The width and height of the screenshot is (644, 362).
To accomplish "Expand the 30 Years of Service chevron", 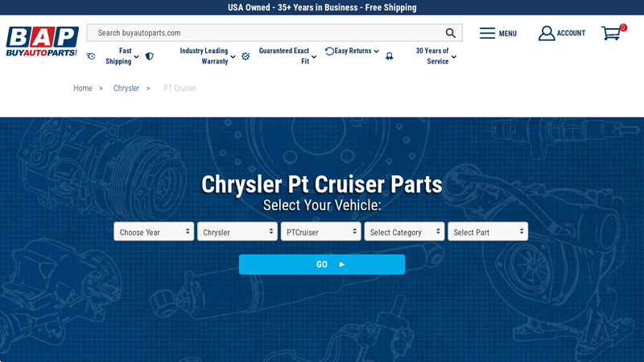I will [454, 57].
